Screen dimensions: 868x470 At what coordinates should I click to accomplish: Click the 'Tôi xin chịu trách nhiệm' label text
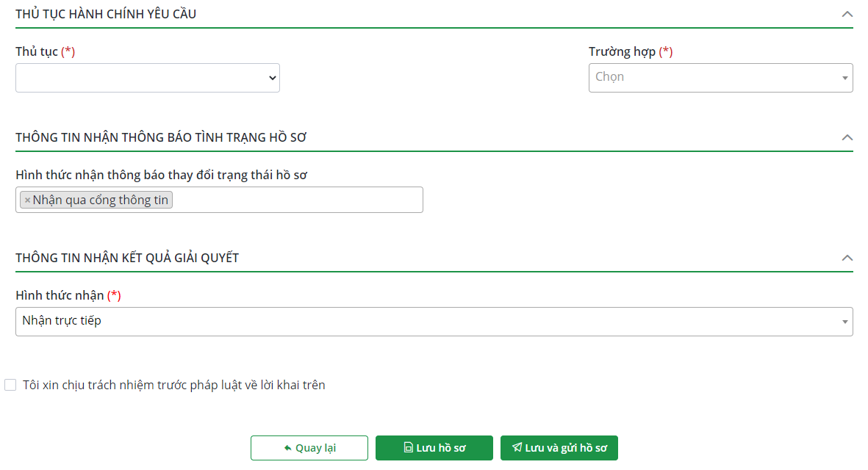click(x=174, y=385)
